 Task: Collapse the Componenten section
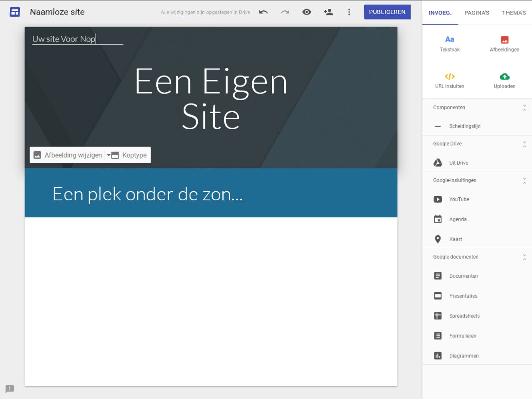(524, 107)
